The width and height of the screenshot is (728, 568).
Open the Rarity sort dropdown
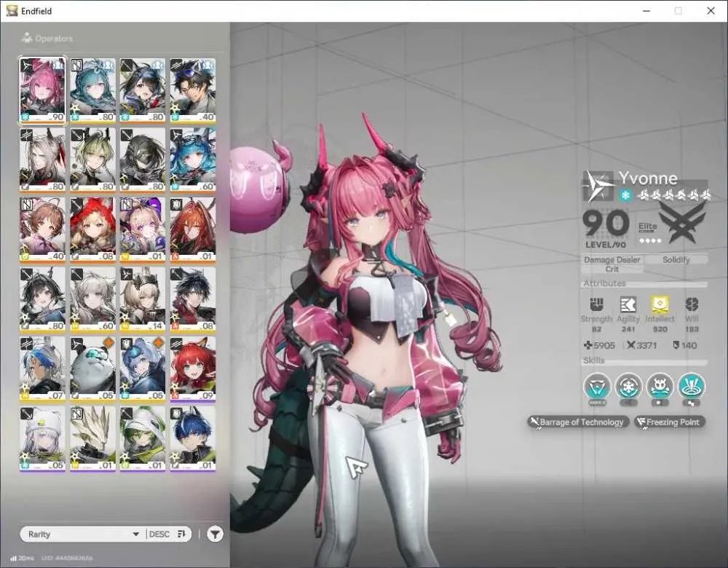pos(84,534)
